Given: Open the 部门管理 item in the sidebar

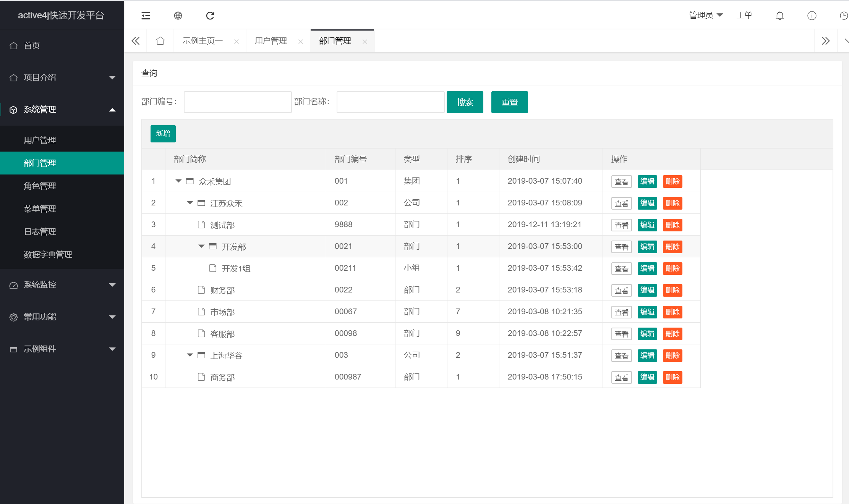Looking at the screenshot, I should [62, 163].
